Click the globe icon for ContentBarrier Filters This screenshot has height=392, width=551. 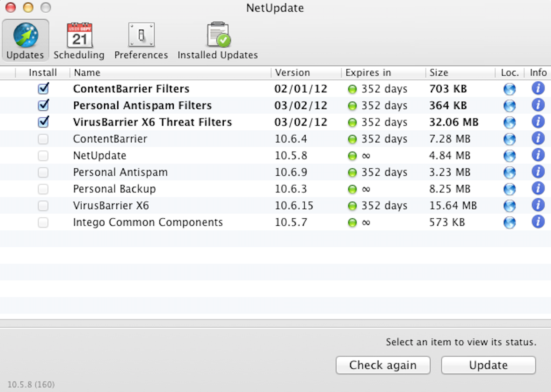click(x=509, y=89)
